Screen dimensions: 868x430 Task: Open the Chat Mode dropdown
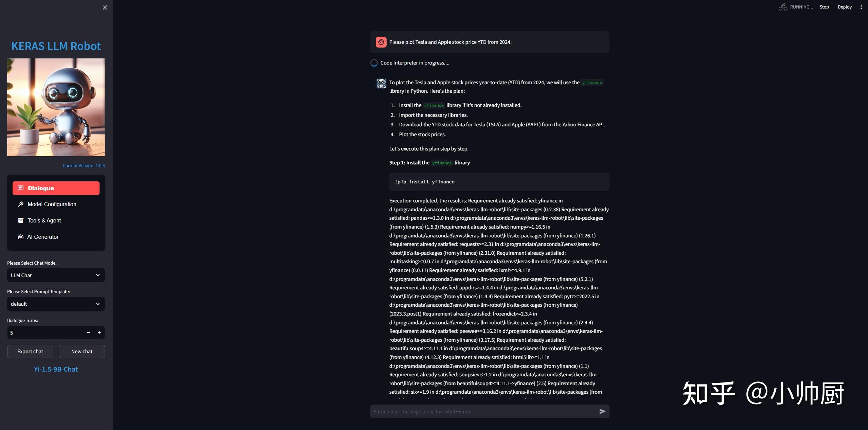click(x=56, y=275)
